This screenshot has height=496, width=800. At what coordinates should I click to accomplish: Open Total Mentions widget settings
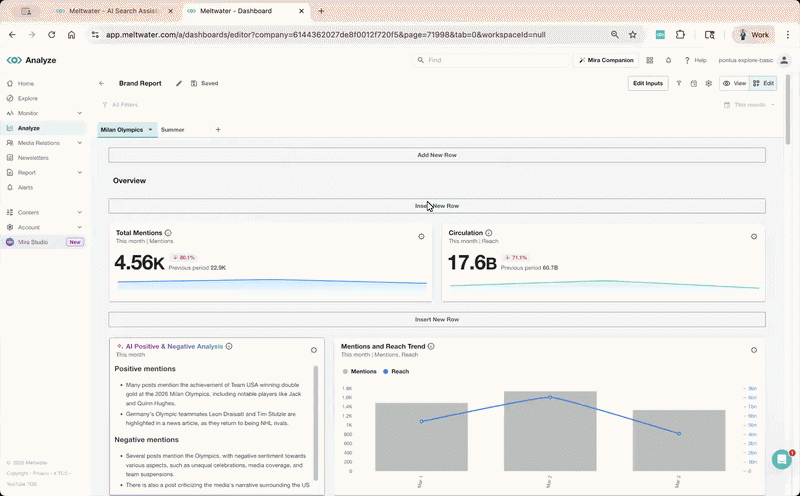coord(421,236)
